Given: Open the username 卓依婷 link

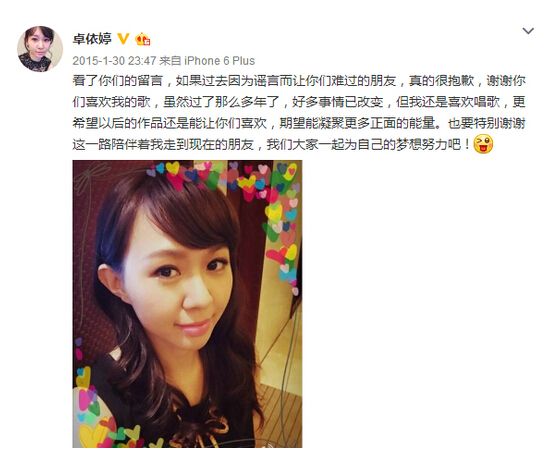Looking at the screenshot, I should click(x=92, y=38).
